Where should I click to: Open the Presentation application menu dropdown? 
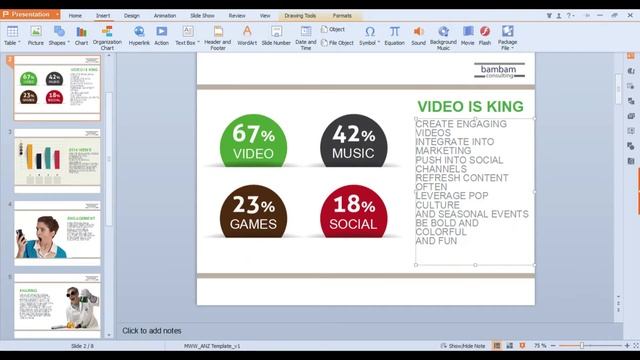pyautogui.click(x=57, y=14)
